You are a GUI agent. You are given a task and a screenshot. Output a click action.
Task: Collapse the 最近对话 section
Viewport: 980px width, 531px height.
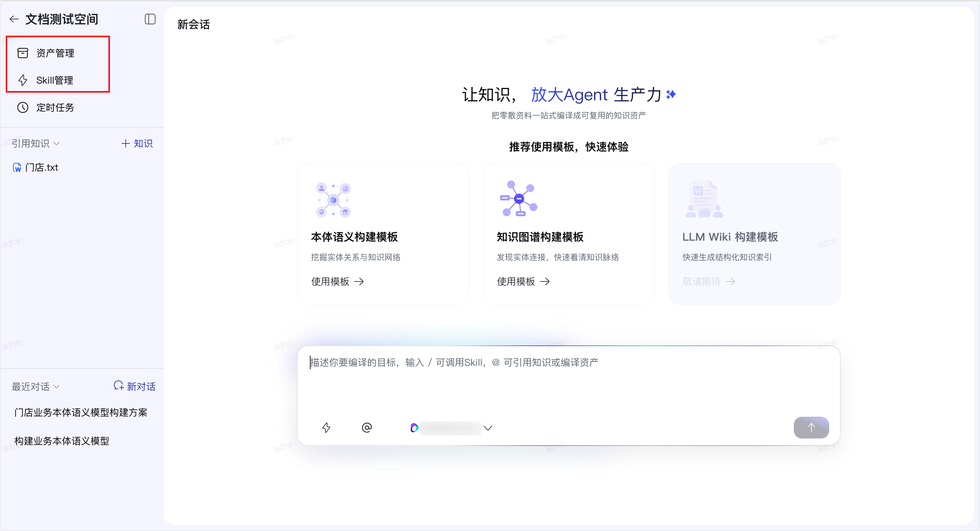pos(35,387)
